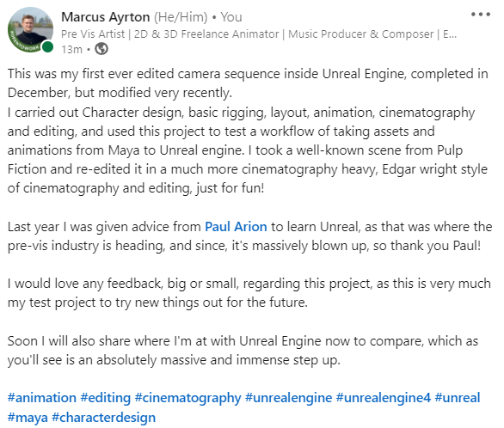Viewport: 504px width, 428px height.
Task: Open the #unrealengine4 hashtag
Action: (x=384, y=398)
